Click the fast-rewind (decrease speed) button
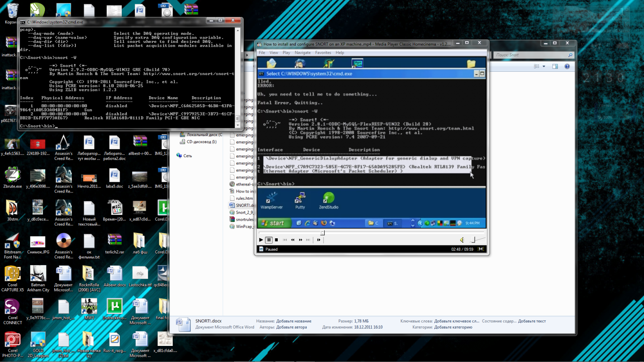The width and height of the screenshot is (644, 362). coord(293,240)
